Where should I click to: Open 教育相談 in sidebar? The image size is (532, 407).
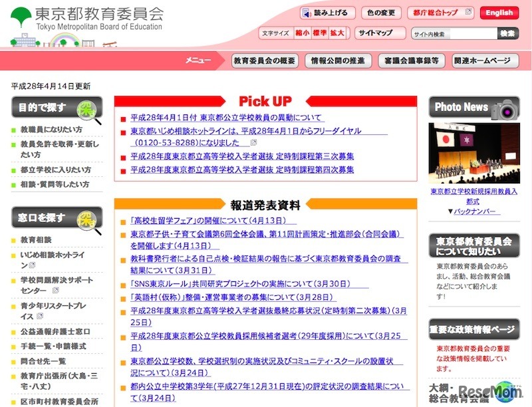(36, 240)
